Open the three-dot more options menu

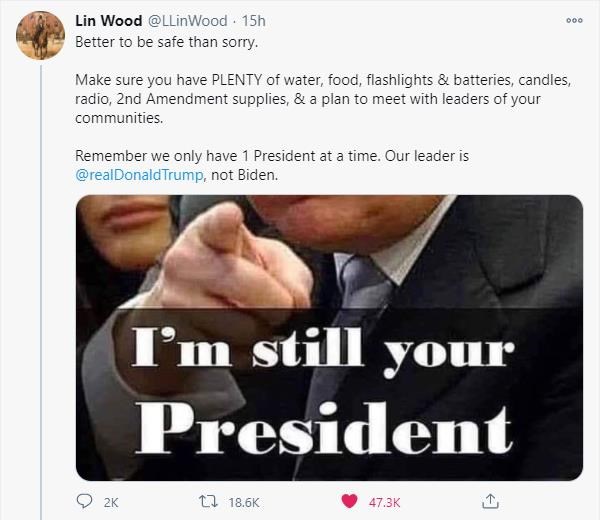[x=574, y=20]
